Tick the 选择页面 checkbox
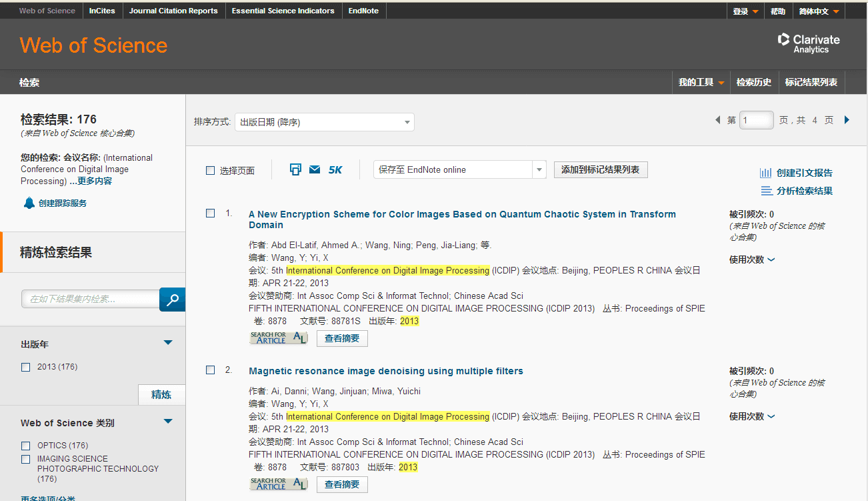This screenshot has width=868, height=501. tap(211, 171)
